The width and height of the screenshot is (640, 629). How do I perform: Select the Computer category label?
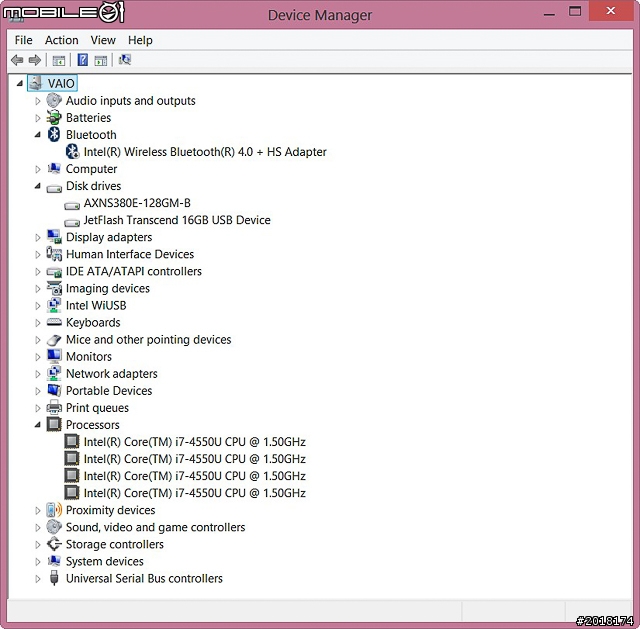tap(91, 169)
